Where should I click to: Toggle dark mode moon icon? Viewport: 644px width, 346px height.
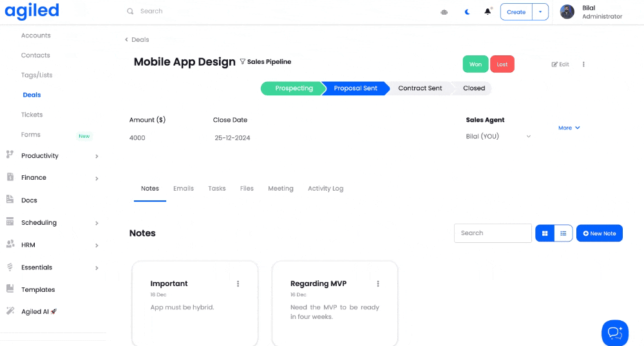(467, 12)
